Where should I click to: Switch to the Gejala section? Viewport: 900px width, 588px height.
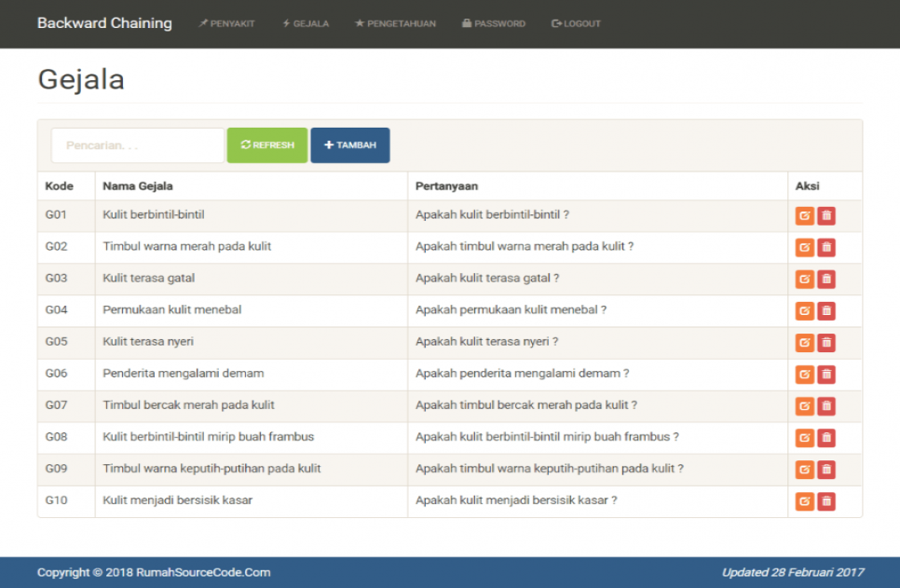pos(305,23)
